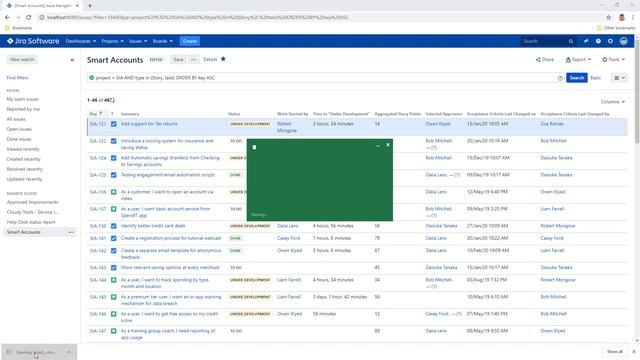Image resolution: width=640 pixels, height=360 pixels.
Task: Open the Find filters link
Action: (x=18, y=78)
